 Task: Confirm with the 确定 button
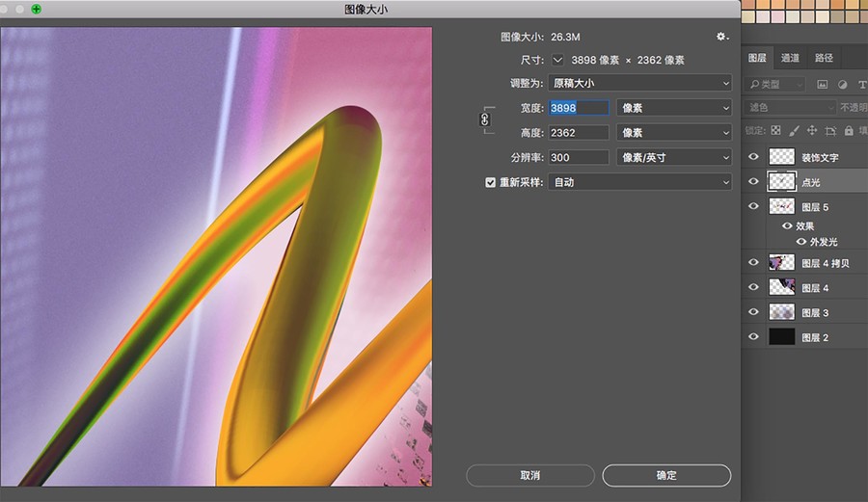click(666, 475)
